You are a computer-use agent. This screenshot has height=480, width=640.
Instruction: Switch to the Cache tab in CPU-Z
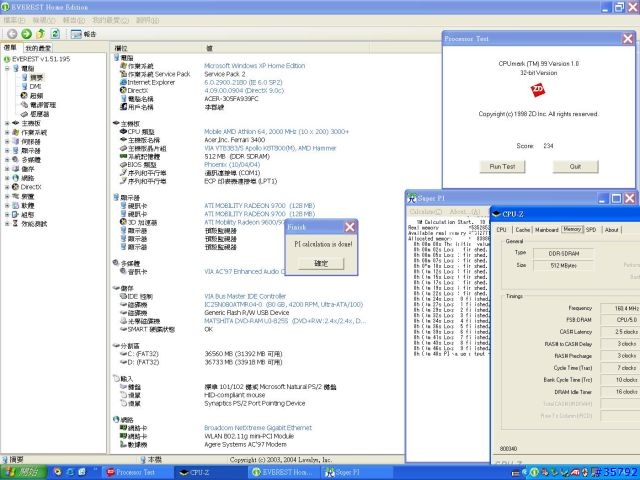click(x=522, y=230)
